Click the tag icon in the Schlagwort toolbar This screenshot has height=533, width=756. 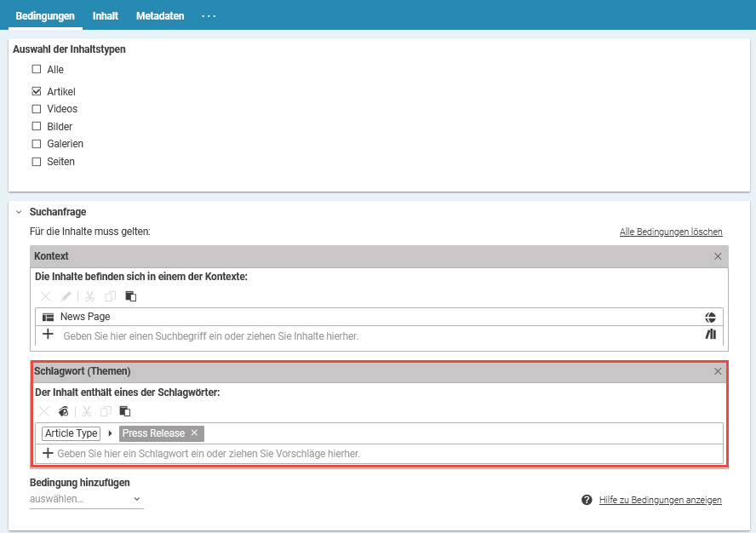point(64,411)
